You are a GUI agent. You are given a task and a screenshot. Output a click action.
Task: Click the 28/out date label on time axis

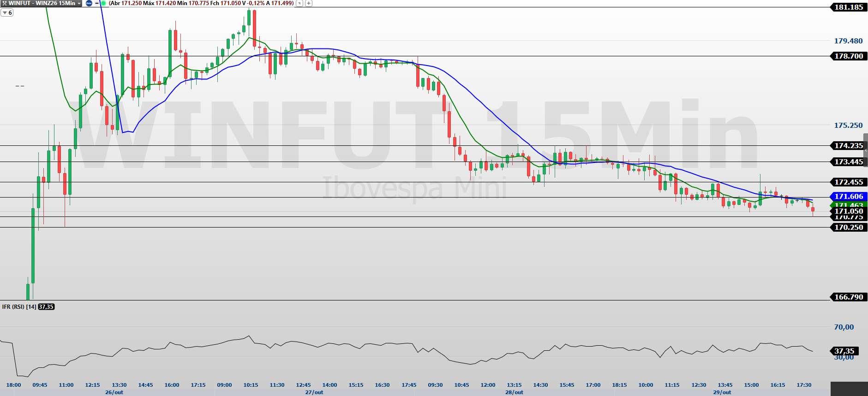[x=514, y=392]
